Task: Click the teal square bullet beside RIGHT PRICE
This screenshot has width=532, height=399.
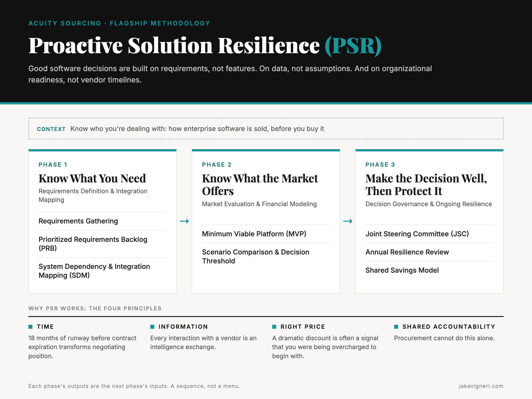Action: tap(274, 327)
